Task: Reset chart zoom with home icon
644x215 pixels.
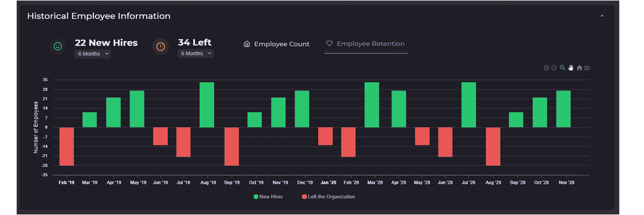Action: click(x=580, y=68)
